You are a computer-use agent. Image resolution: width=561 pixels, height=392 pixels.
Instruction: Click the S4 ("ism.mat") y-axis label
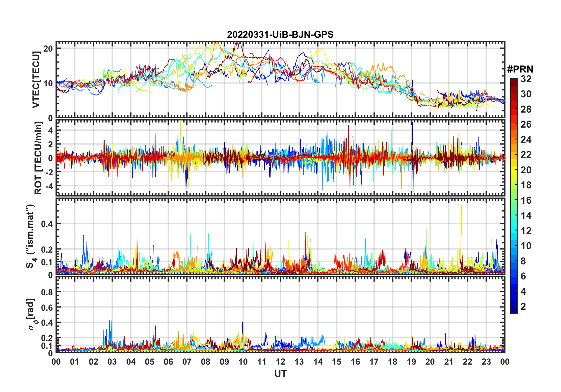click(31, 236)
